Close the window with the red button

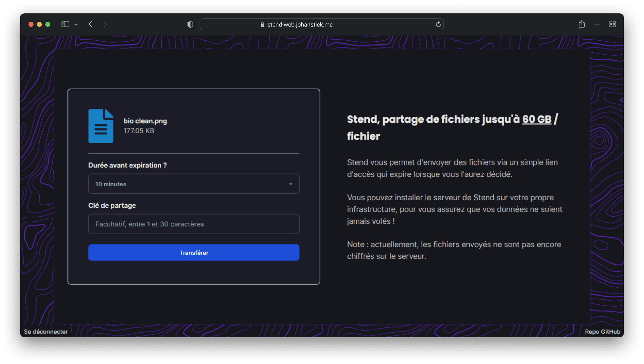(x=31, y=24)
